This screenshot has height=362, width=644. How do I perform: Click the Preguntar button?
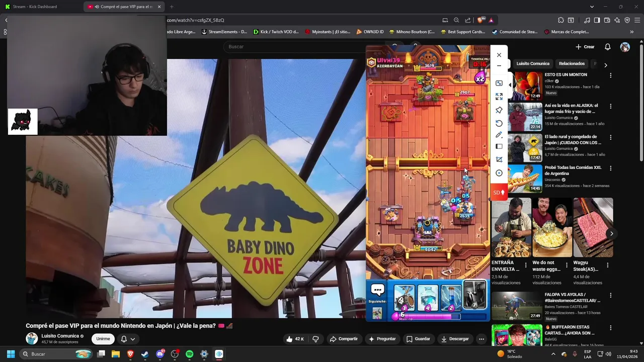tap(382, 339)
